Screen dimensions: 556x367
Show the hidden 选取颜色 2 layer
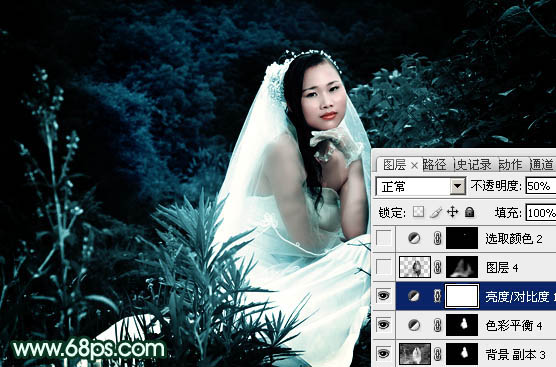click(x=384, y=238)
